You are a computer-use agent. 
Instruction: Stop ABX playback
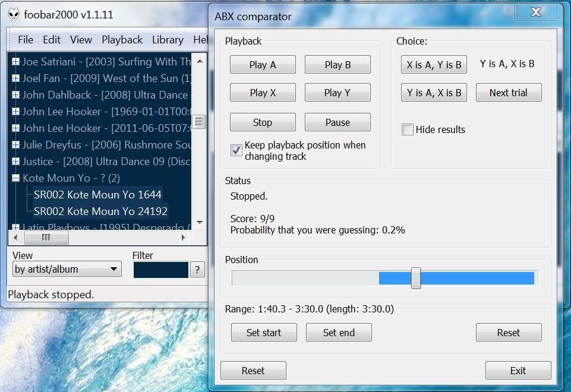point(263,122)
